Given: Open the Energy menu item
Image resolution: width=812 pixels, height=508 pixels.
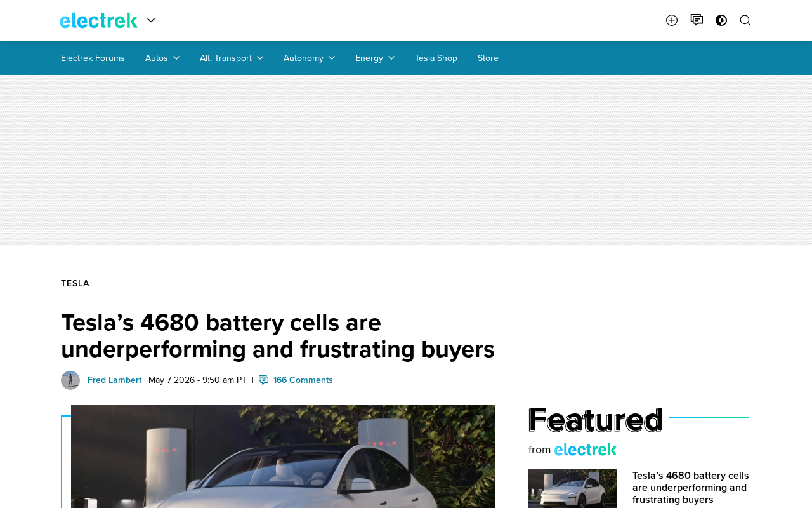Looking at the screenshot, I should pos(369,58).
